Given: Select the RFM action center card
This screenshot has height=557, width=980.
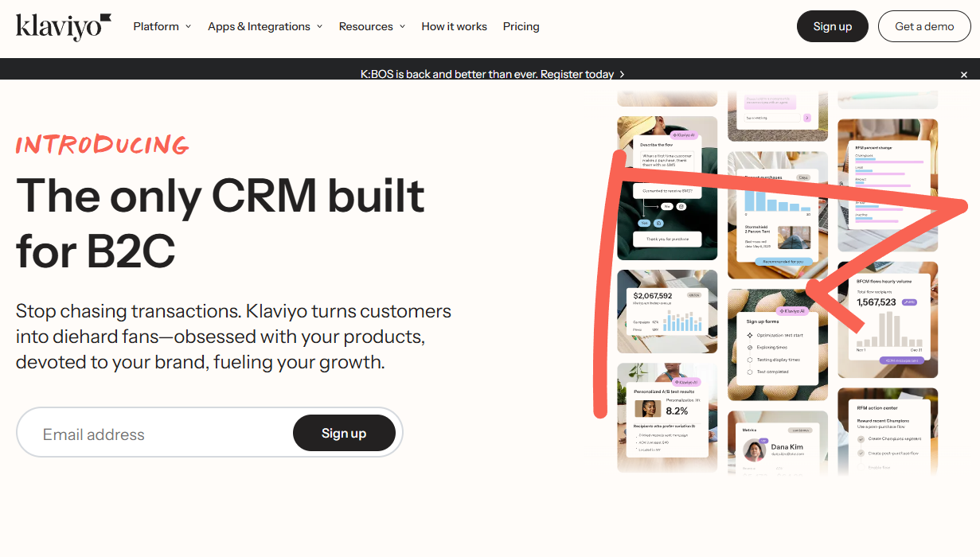Looking at the screenshot, I should tap(888, 431).
